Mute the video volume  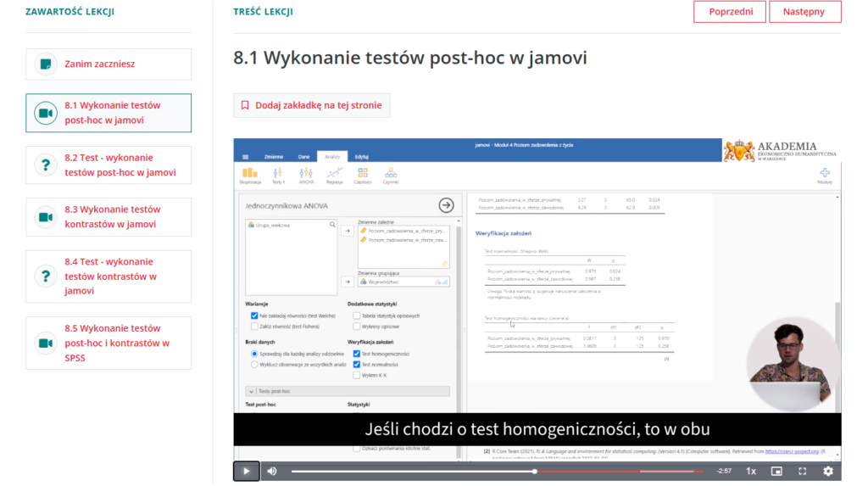tap(272, 471)
